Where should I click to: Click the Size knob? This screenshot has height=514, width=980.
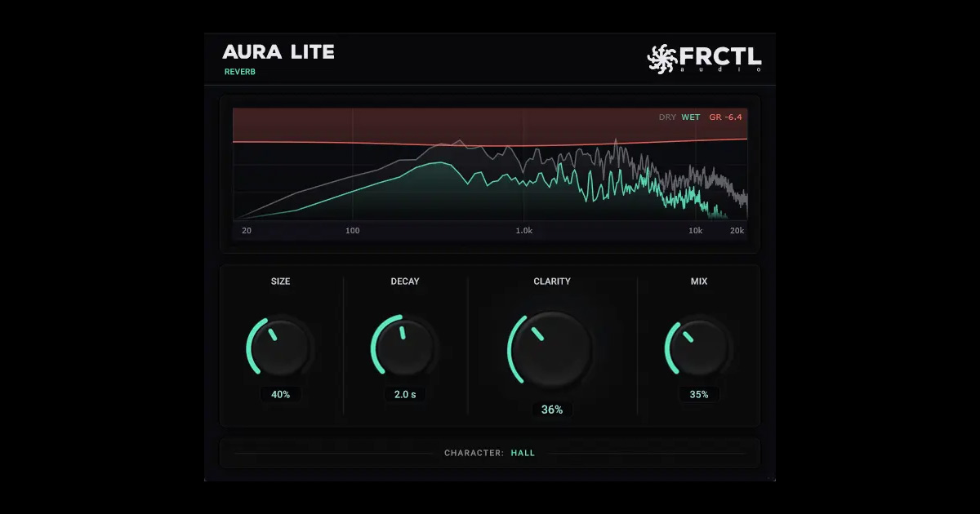pos(281,347)
